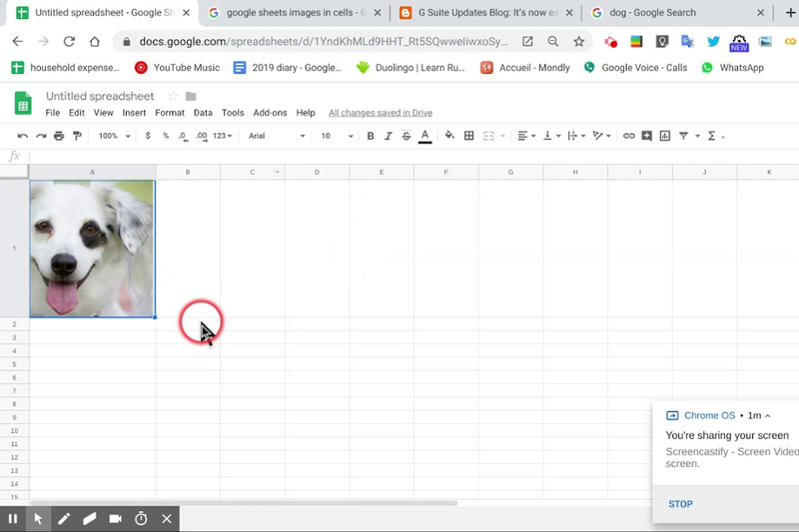Star the Untitled spreadsheet
The width and height of the screenshot is (799, 532).
173,96
